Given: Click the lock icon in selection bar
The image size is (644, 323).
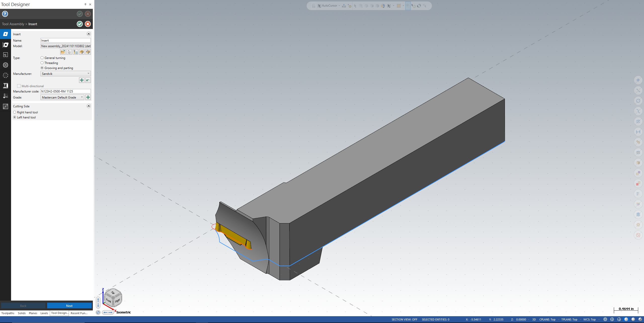Looking at the screenshot, I should click(314, 6).
